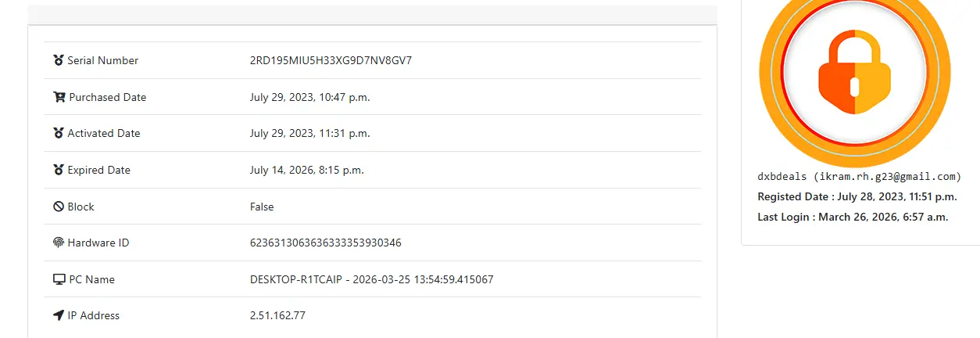Click the Purchased Date value 10:47 p.m.
This screenshot has height=338, width=980.
coord(310,97)
